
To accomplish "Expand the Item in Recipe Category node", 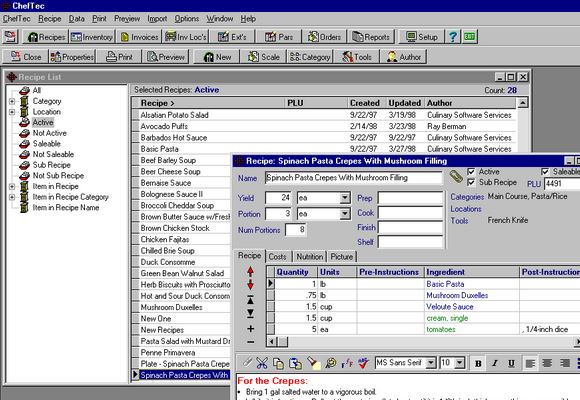I will point(12,197).
